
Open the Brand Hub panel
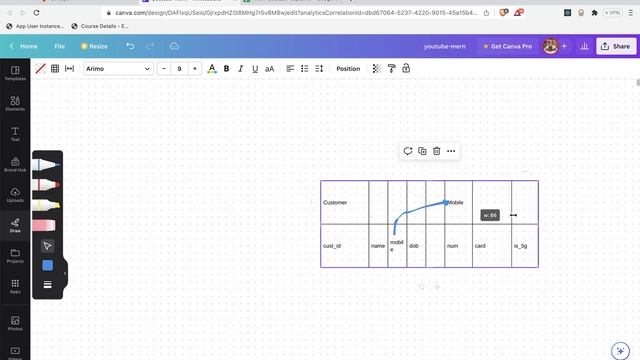[15, 164]
